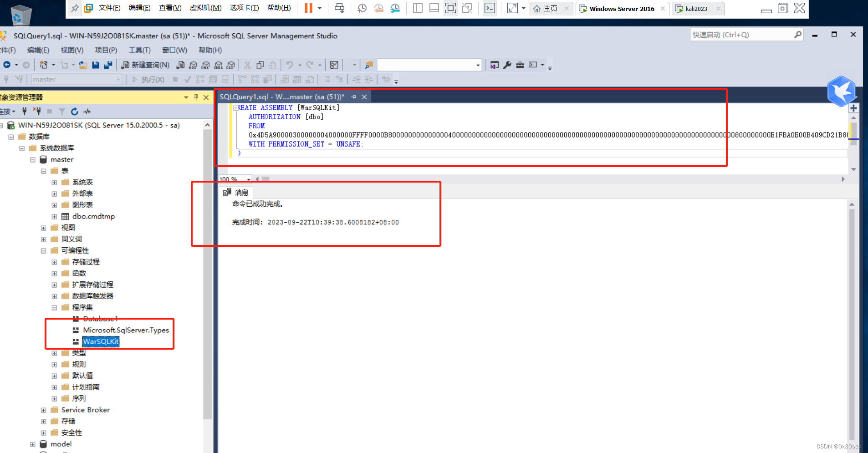868x453 pixels.
Task: Switch to the VMware 主页 tab
Action: (x=551, y=9)
